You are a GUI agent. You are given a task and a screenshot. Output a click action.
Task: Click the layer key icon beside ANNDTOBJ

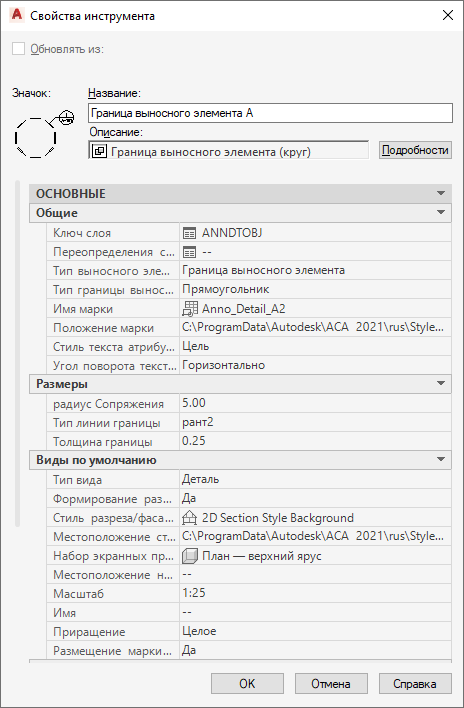pos(190,233)
